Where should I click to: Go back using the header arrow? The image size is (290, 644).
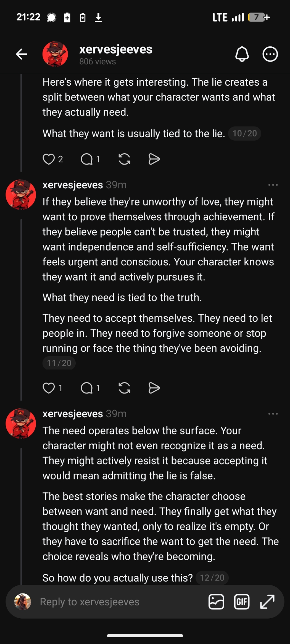[x=22, y=54]
